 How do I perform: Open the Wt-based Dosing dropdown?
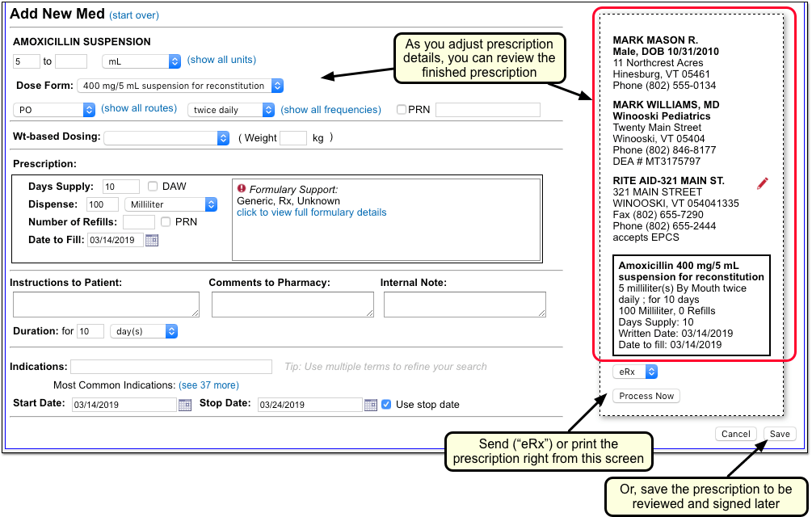[x=166, y=138]
